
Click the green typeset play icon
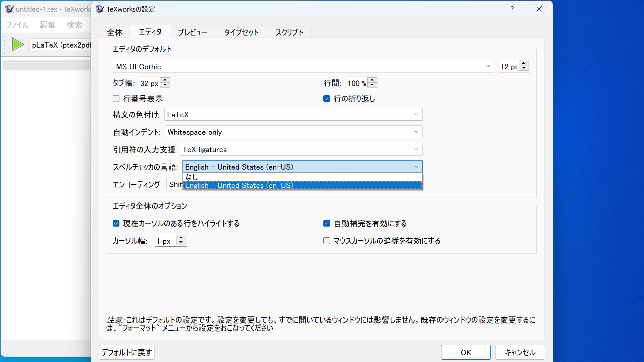pyautogui.click(x=18, y=44)
